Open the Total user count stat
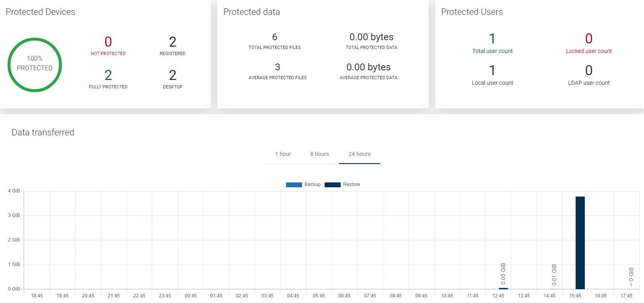 [x=492, y=39]
